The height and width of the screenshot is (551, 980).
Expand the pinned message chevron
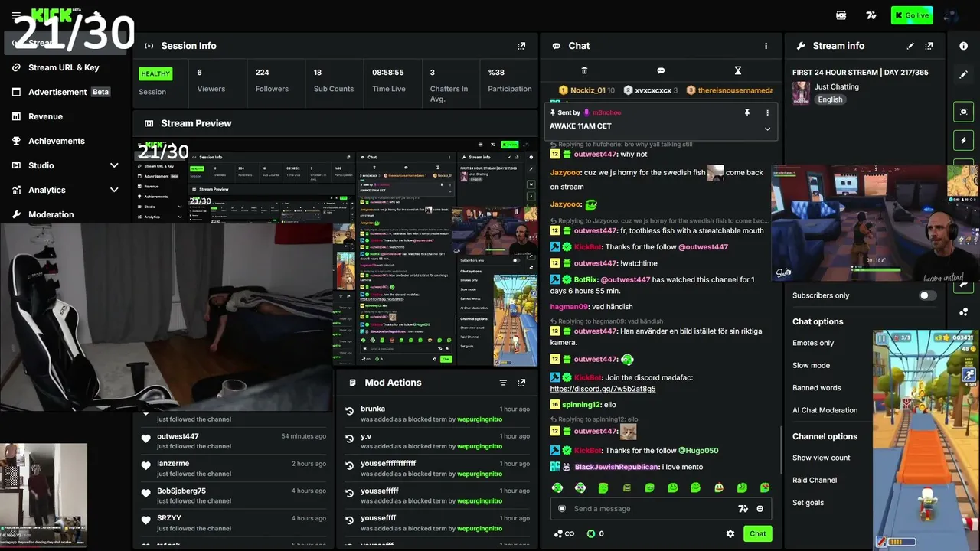767,129
